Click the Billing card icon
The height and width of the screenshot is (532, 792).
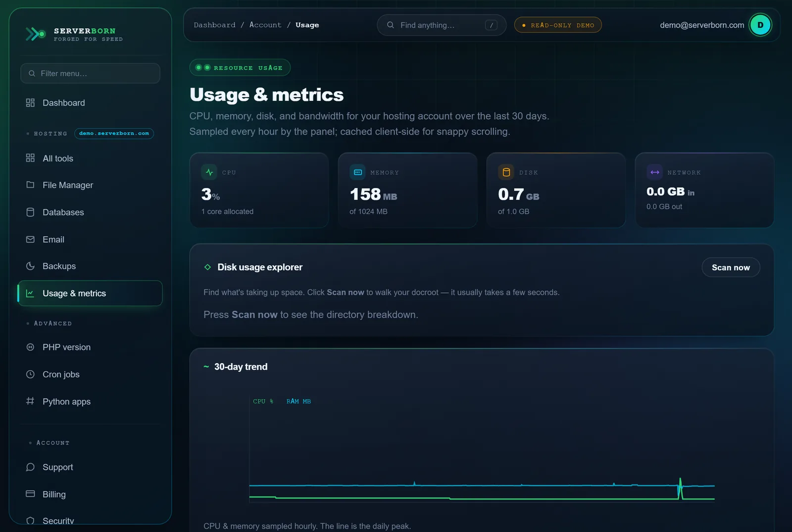click(x=30, y=494)
